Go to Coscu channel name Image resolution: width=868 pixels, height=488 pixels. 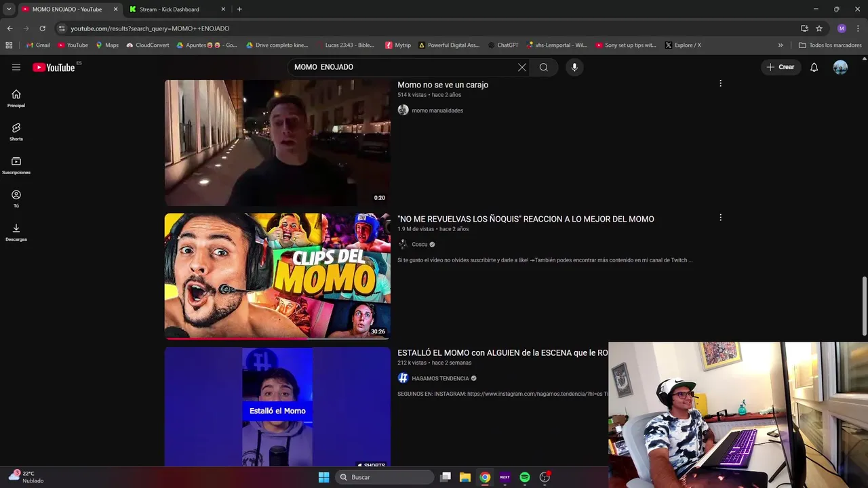420,245
